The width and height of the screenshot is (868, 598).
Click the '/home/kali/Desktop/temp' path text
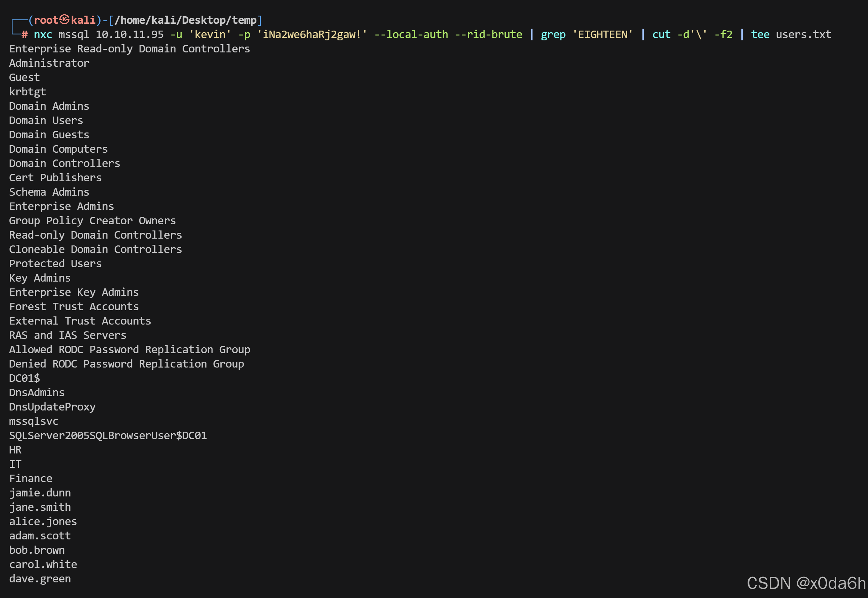pos(185,20)
